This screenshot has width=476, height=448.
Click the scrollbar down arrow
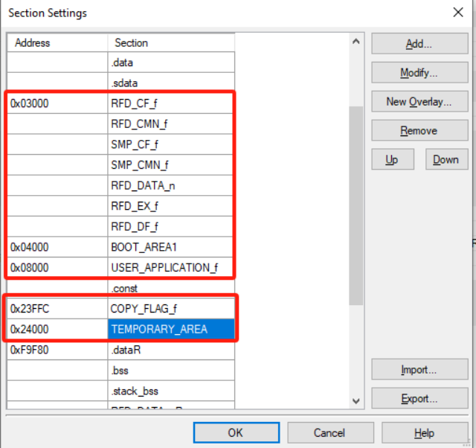click(356, 401)
